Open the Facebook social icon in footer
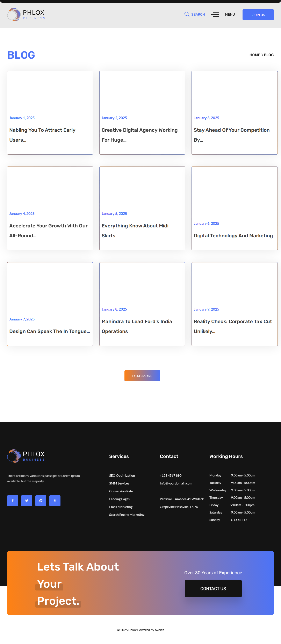Screen dimensions: 281x644 click(x=13, y=501)
